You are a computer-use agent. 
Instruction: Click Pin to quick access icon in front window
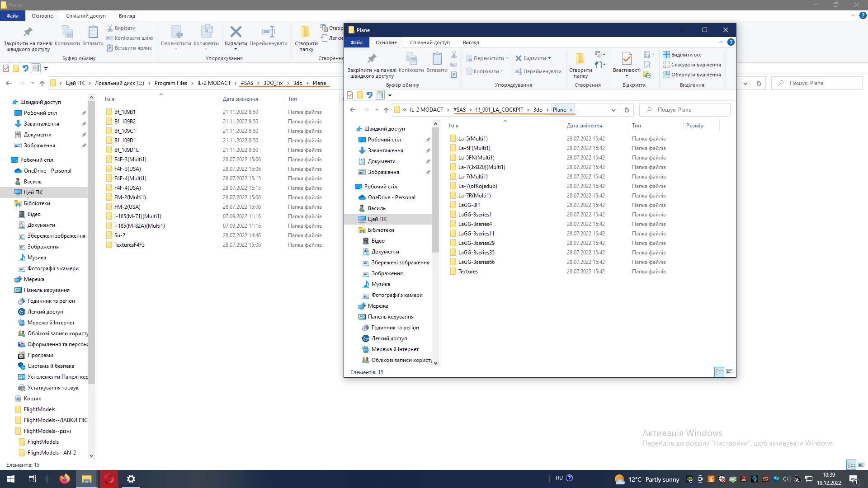coord(372,59)
